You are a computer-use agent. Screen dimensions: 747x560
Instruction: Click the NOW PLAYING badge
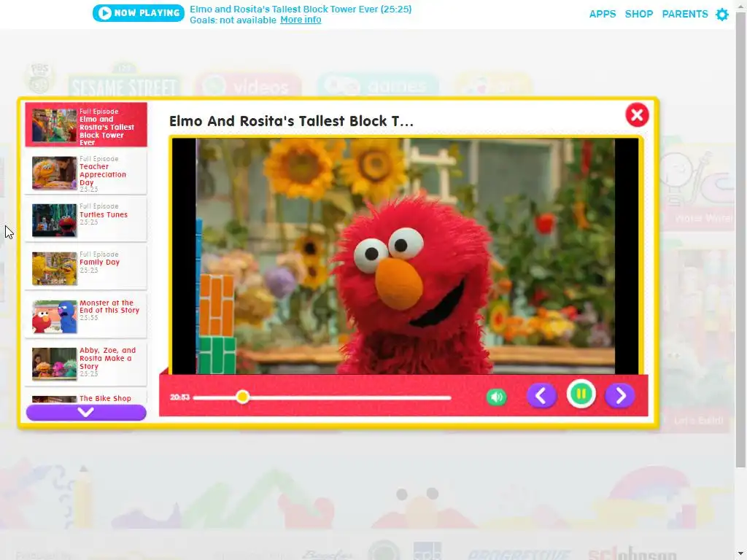[139, 13]
